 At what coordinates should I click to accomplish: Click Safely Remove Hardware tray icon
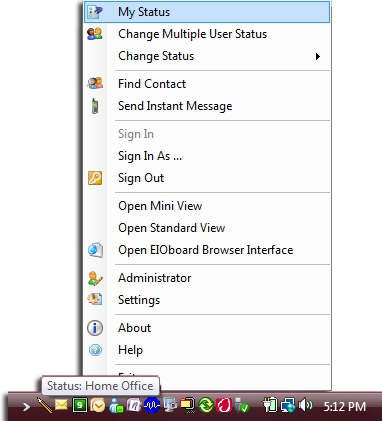242,405
